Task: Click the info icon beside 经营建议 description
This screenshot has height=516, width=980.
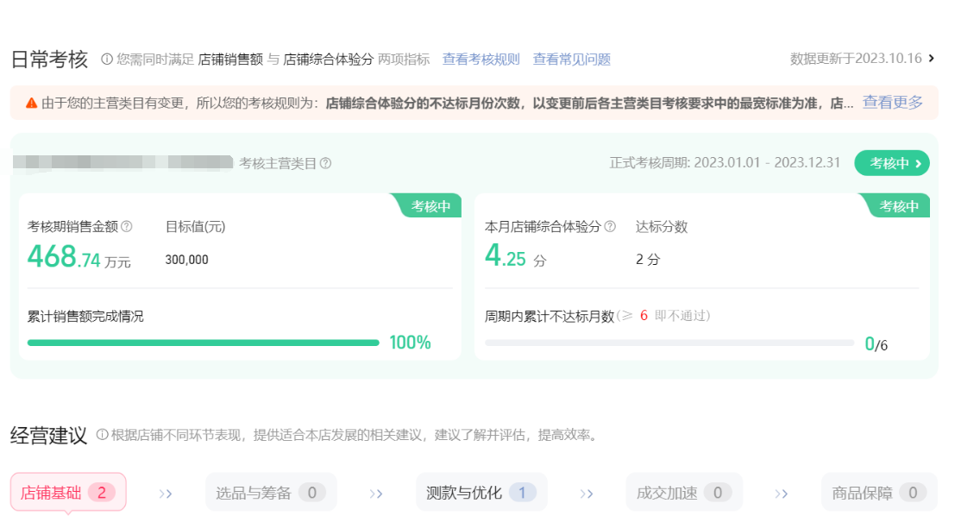Action: 103,435
